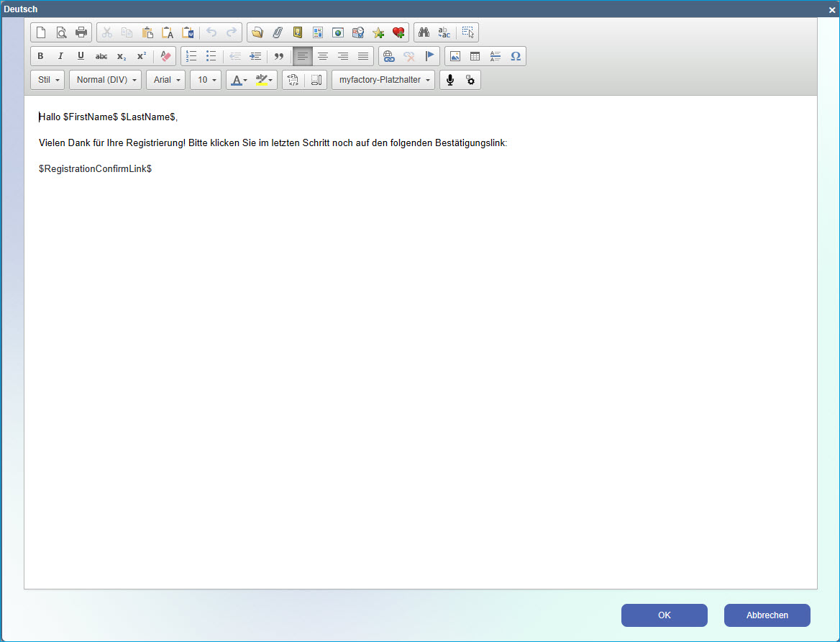The width and height of the screenshot is (840, 642).
Task: Open Find with the binoculars icon
Action: click(x=424, y=32)
